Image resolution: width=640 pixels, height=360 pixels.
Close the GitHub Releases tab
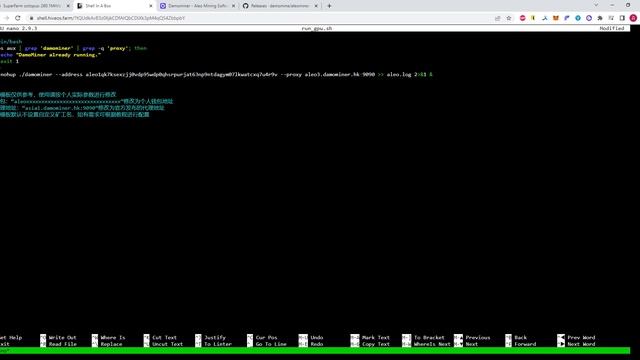tap(316, 6)
